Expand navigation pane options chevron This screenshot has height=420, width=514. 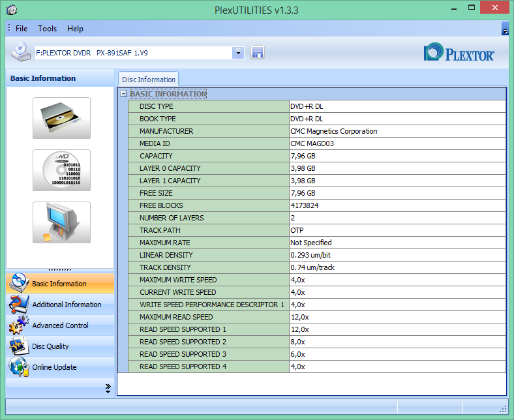[108, 388]
